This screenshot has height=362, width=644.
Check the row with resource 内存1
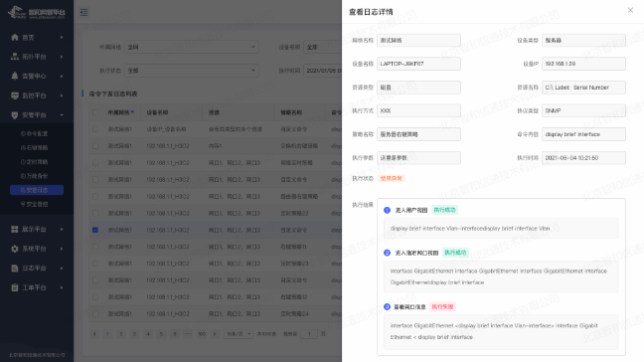pos(95,146)
